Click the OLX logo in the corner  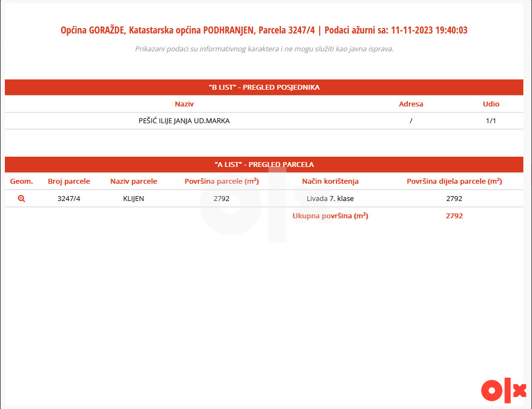(503, 390)
